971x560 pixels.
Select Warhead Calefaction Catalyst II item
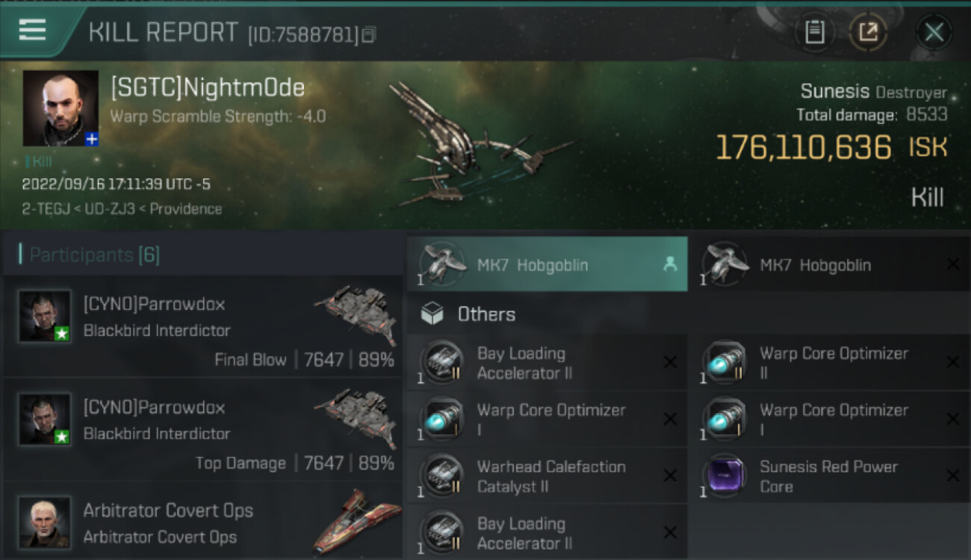[x=547, y=476]
